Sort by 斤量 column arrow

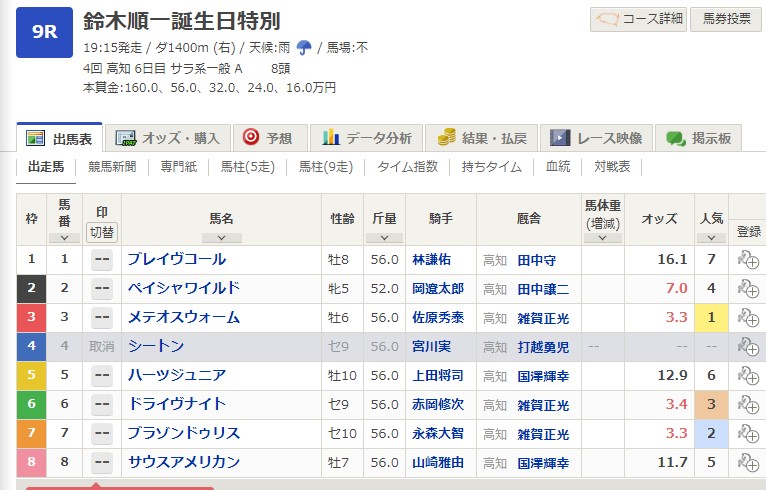click(384, 238)
